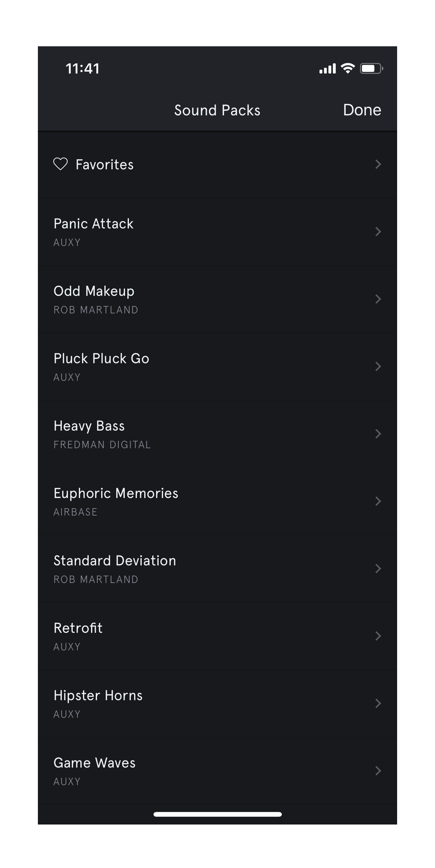This screenshot has width=435, height=868.
Task: Choose Pluck Pluck Go pack
Action: click(x=217, y=367)
